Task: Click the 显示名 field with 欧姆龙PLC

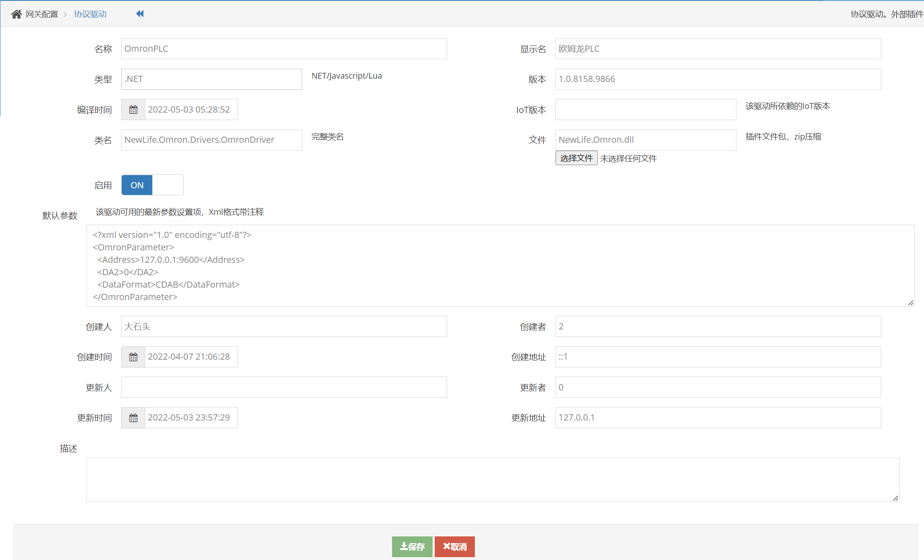Action: coord(718,49)
